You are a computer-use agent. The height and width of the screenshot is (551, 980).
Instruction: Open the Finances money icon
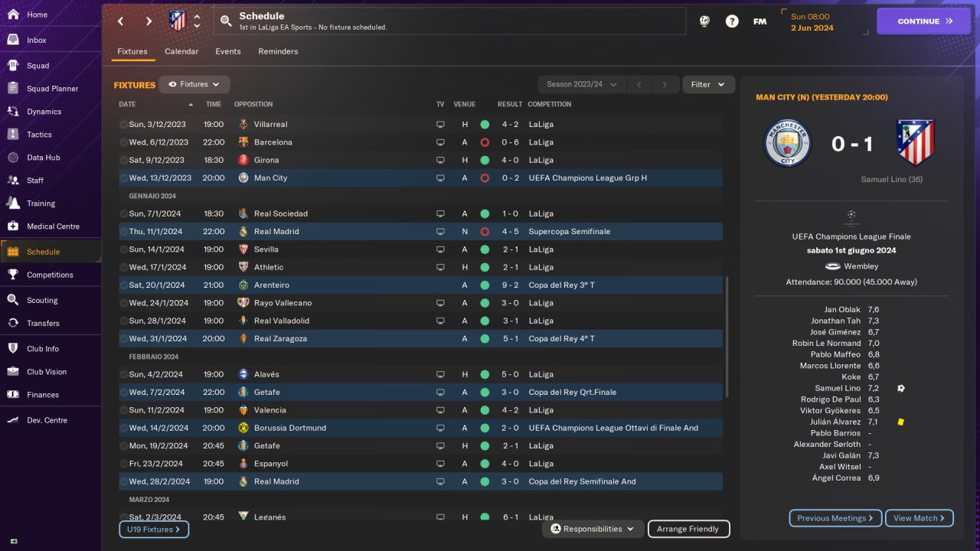point(13,395)
